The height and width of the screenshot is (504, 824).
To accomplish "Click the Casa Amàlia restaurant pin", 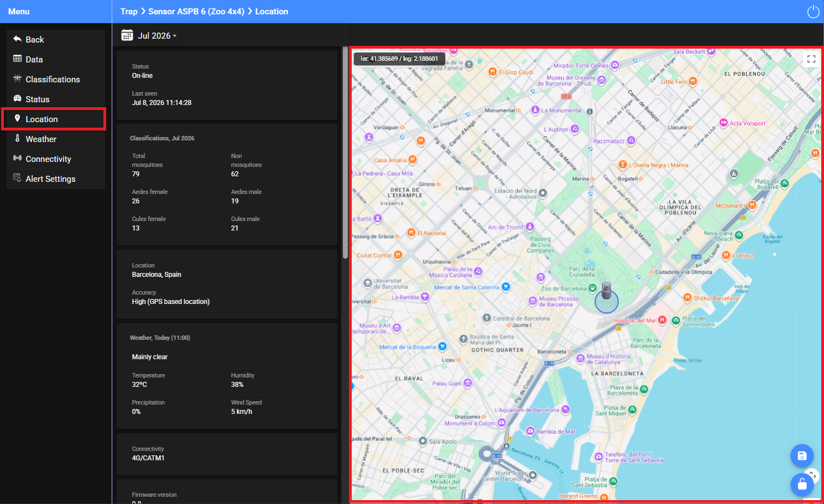I will click(x=412, y=160).
